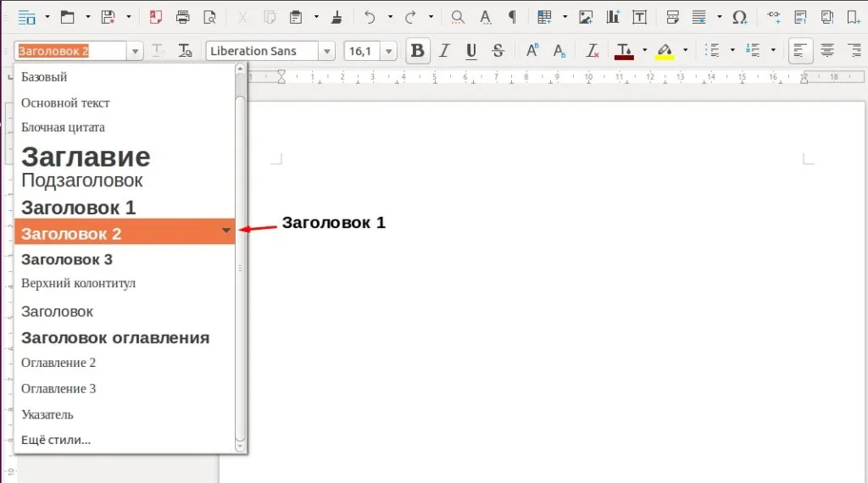
Task: Insert special character Omega icon
Action: (x=739, y=17)
